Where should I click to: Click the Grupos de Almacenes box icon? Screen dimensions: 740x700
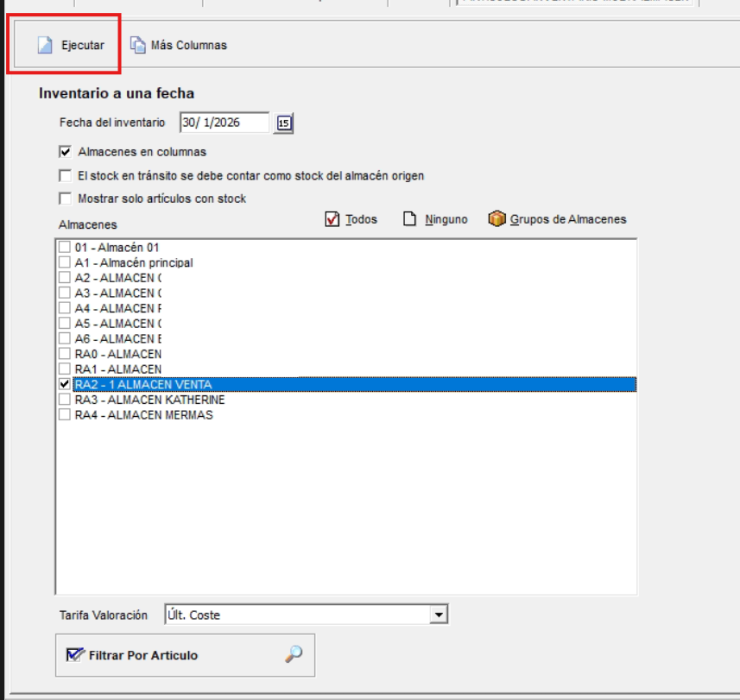497,219
